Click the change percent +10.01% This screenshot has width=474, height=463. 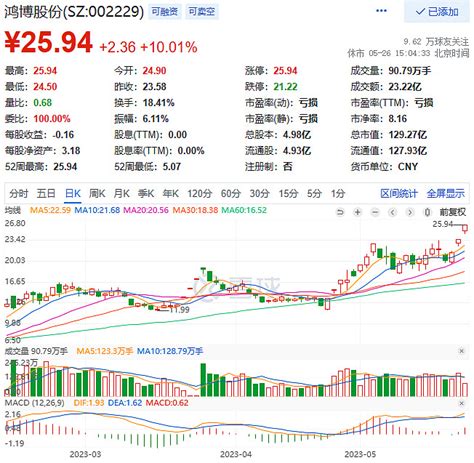[169, 47]
